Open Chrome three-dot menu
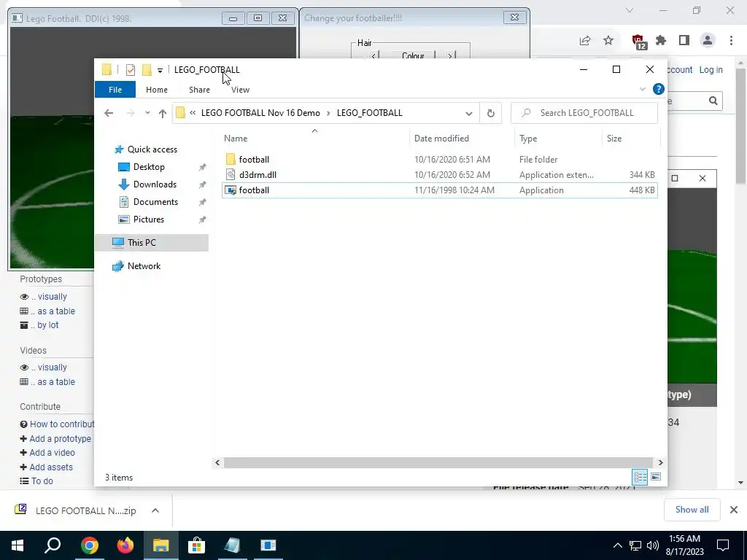This screenshot has width=747, height=560. pos(731,41)
